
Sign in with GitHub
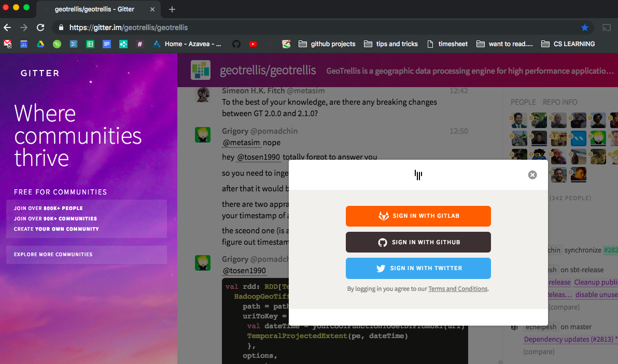pyautogui.click(x=418, y=242)
